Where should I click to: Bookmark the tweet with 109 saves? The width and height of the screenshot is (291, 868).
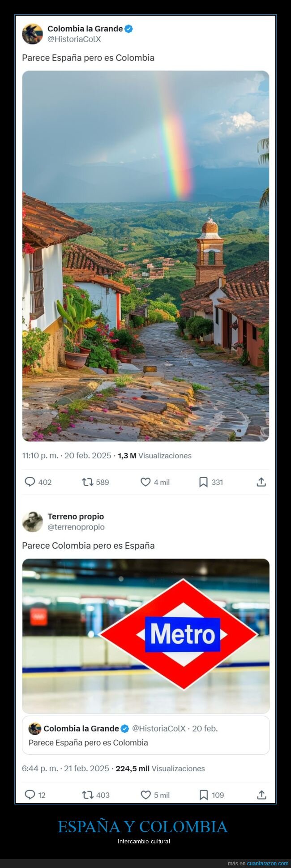(x=203, y=795)
